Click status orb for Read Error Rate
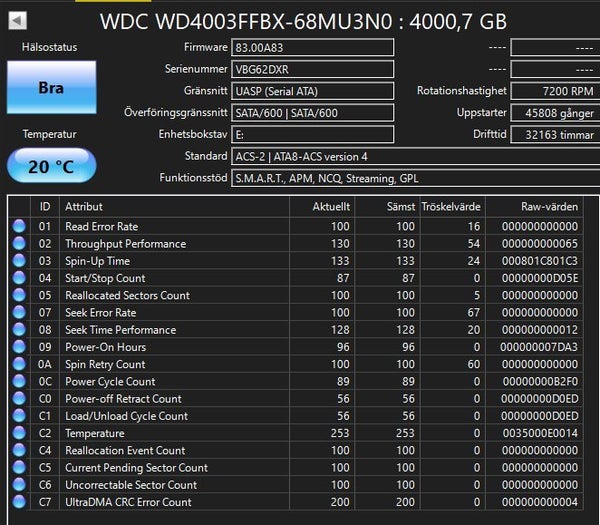Viewport: 600px width, 525px height. point(19,226)
